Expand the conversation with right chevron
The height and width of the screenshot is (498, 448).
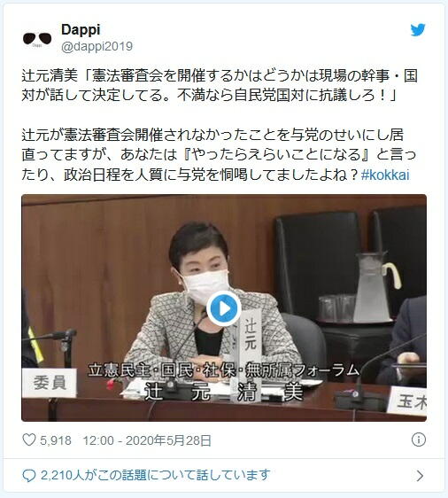(420, 476)
